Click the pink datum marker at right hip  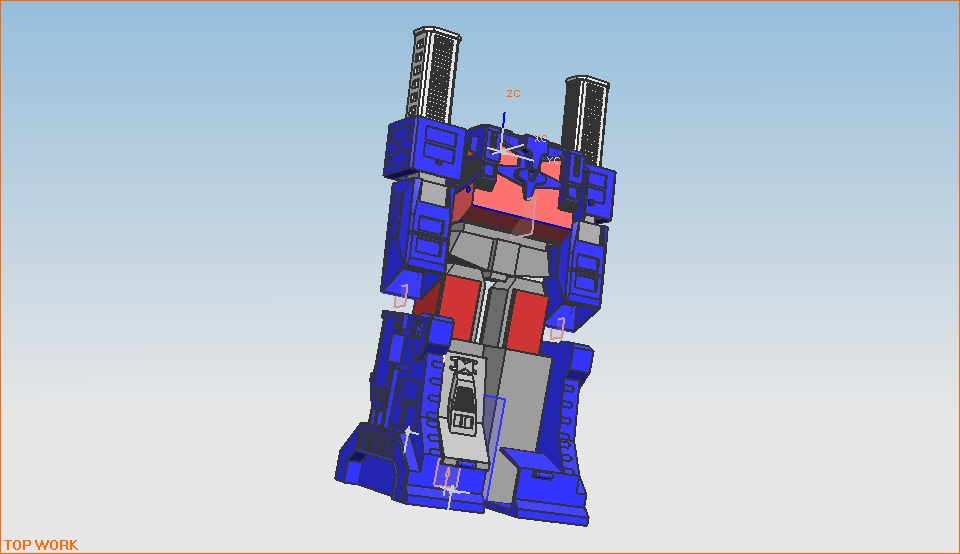click(x=558, y=327)
